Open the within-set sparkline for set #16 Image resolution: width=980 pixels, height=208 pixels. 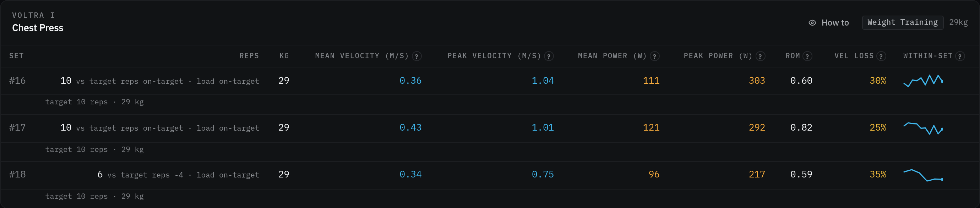point(923,81)
